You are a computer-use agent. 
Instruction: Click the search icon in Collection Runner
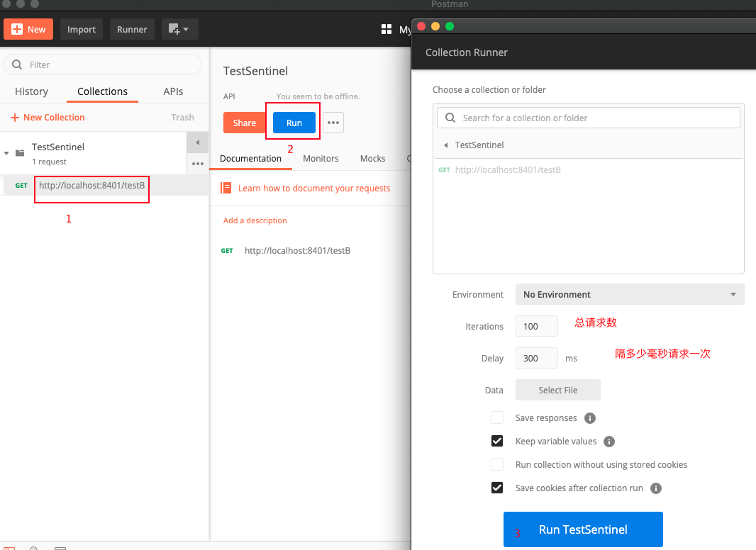(x=450, y=118)
